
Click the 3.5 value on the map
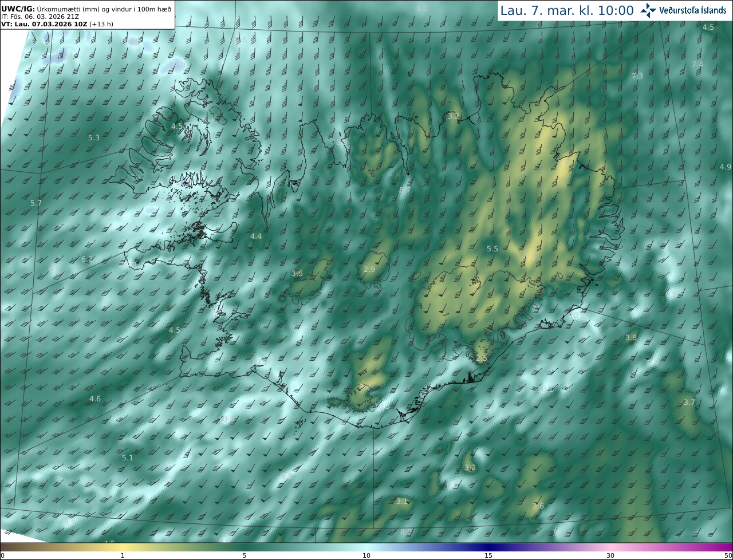pyautogui.click(x=297, y=274)
